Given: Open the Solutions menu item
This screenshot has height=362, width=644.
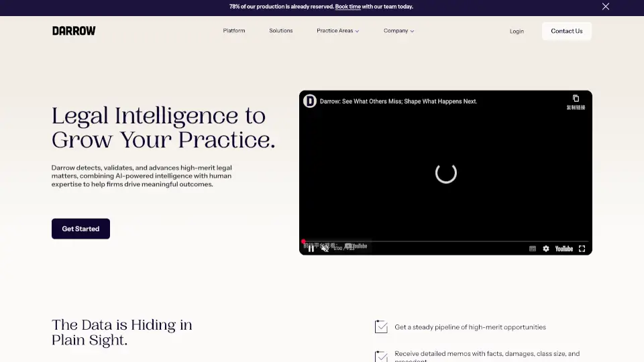Looking at the screenshot, I should [281, 31].
